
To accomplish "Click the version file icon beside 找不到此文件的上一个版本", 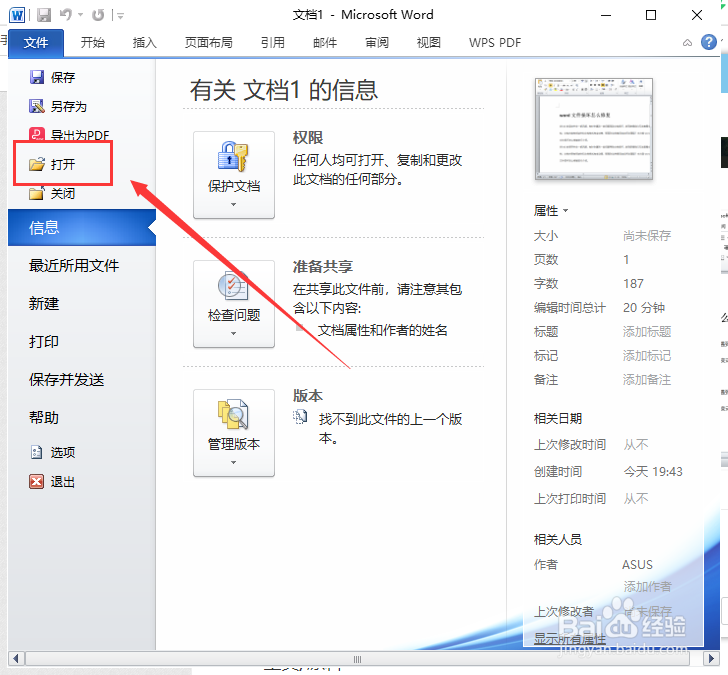I will click(300, 417).
